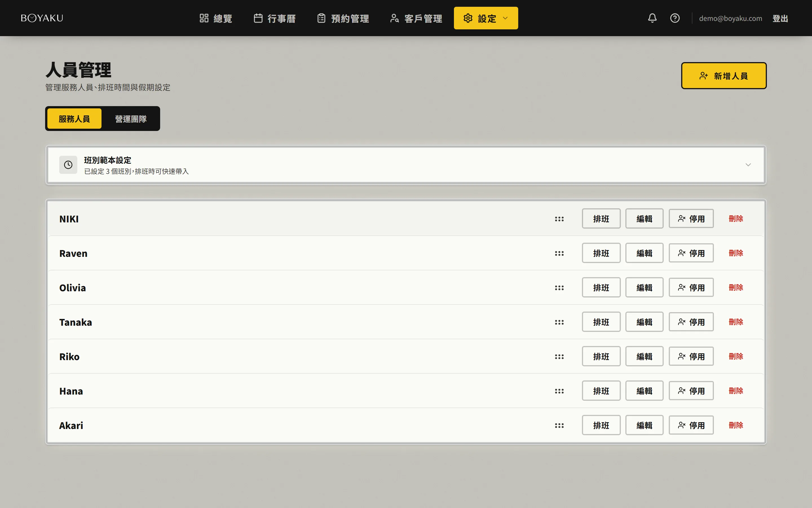Click the drag handle for Akari

tap(559, 426)
